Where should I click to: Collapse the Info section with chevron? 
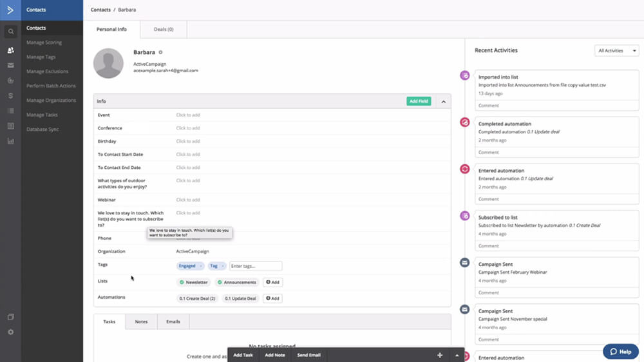443,101
